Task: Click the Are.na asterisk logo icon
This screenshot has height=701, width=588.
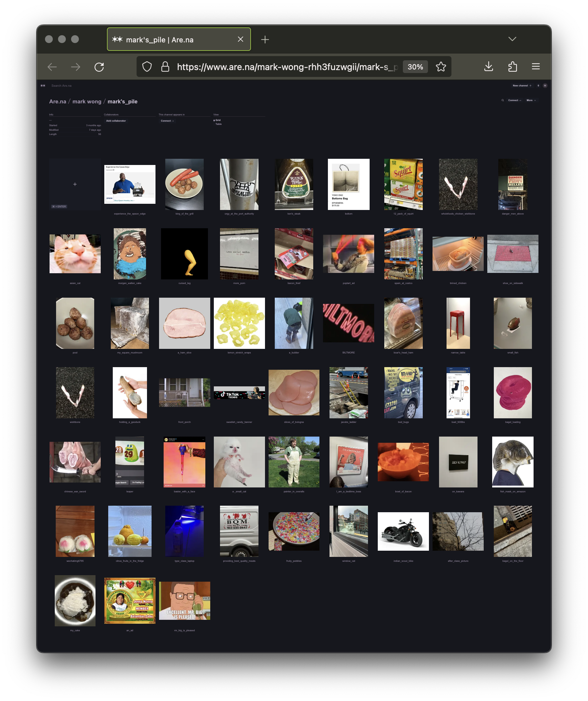Action: click(x=43, y=86)
